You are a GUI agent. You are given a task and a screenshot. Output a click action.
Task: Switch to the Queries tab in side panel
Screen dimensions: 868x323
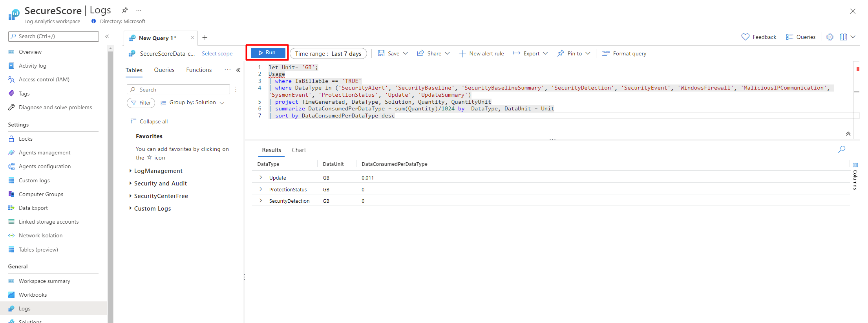click(x=164, y=70)
